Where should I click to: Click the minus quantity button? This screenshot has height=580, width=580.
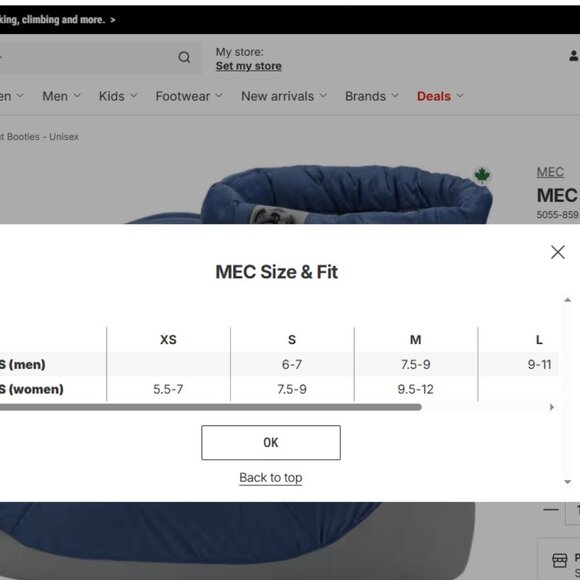(551, 510)
